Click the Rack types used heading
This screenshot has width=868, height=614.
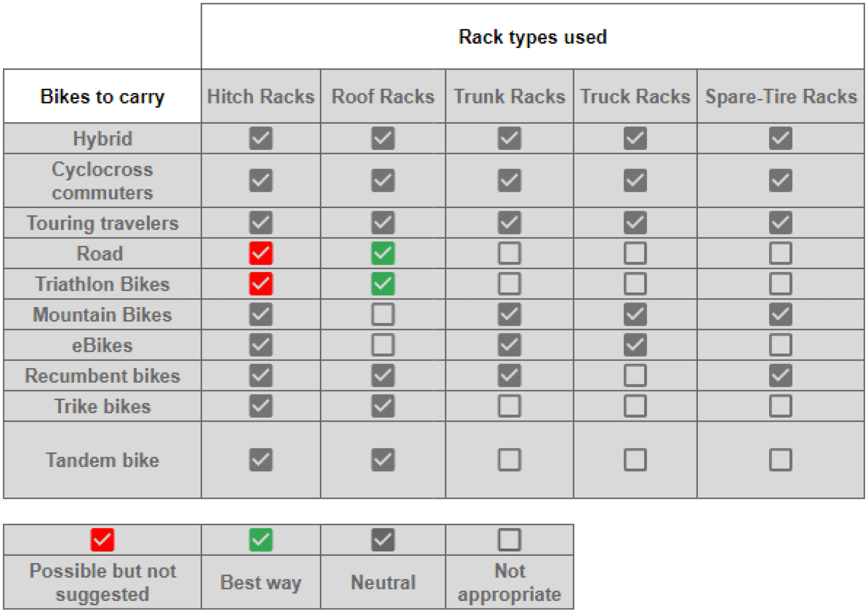(x=532, y=37)
